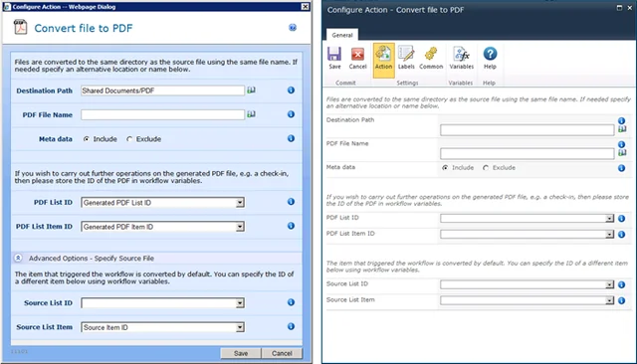Viewport: 637px width, 364px height.
Task: Select Exclude meta data radio in left dialog
Action: (x=129, y=139)
